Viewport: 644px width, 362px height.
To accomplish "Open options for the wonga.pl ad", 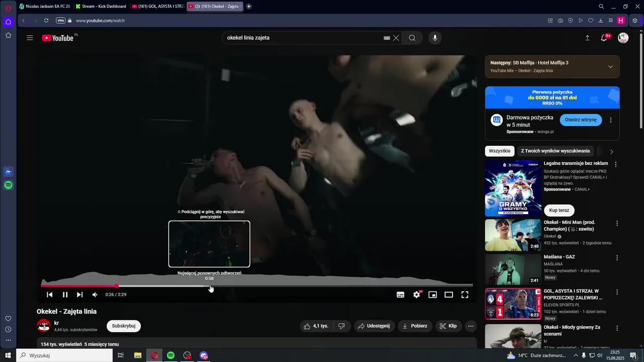I will coord(611,120).
